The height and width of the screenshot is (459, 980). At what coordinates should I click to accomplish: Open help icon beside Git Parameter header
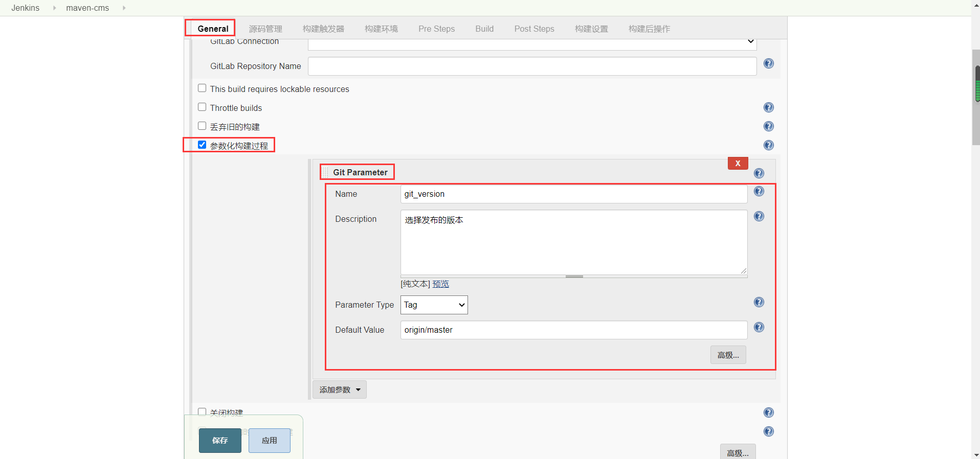pyautogui.click(x=759, y=173)
